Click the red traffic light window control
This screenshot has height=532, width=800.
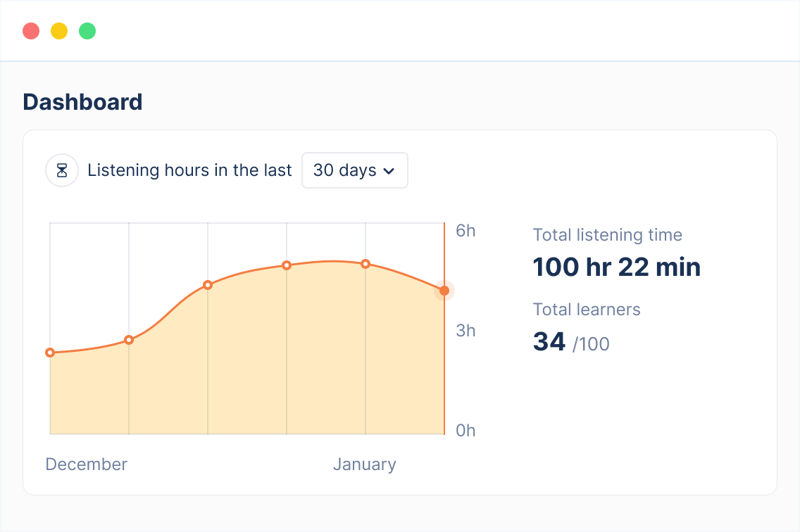coord(31,31)
